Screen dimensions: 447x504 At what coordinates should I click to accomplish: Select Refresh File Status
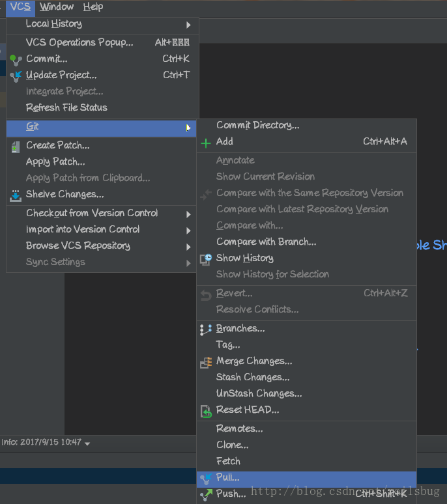[x=102, y=107]
